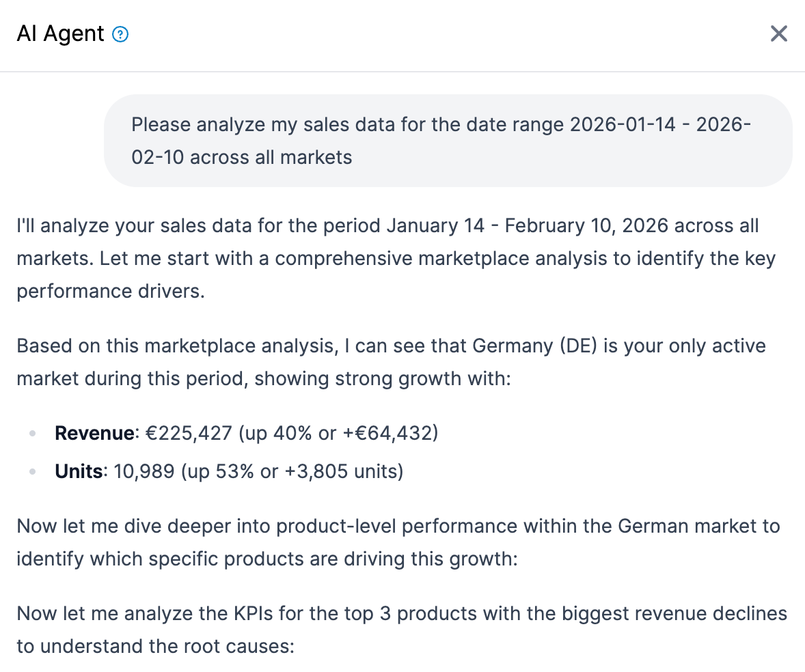Click the +40% revenue growth text
The height and width of the screenshot is (672, 805).
click(x=284, y=433)
